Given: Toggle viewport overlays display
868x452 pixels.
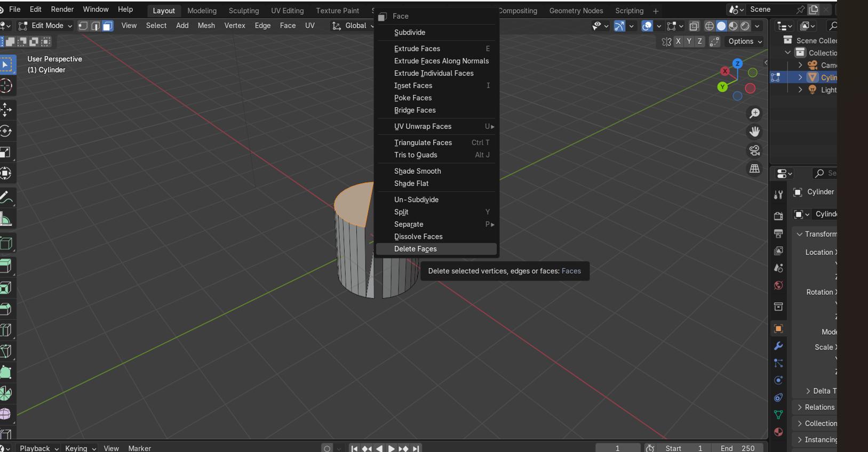Looking at the screenshot, I should click(x=647, y=26).
